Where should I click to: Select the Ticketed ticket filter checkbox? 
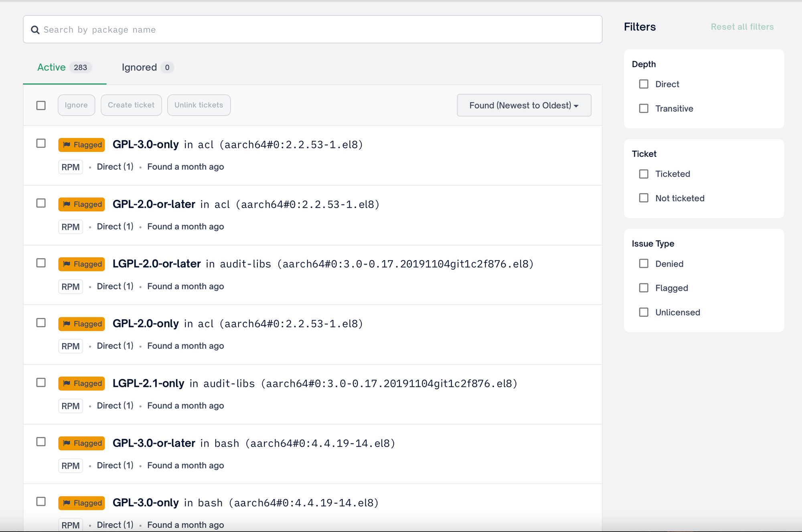pyautogui.click(x=644, y=174)
